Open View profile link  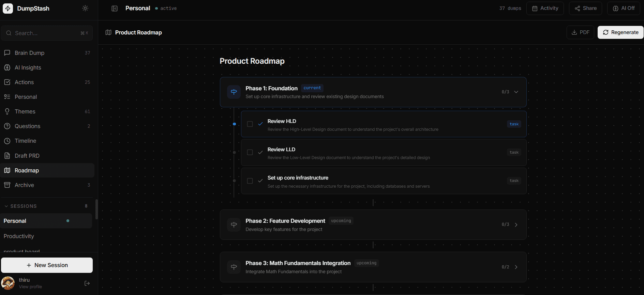click(30, 287)
